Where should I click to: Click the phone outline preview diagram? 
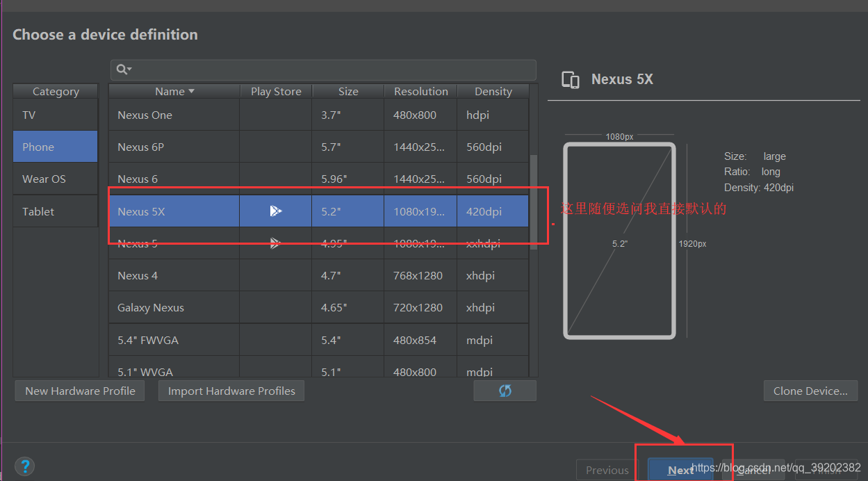tap(619, 241)
